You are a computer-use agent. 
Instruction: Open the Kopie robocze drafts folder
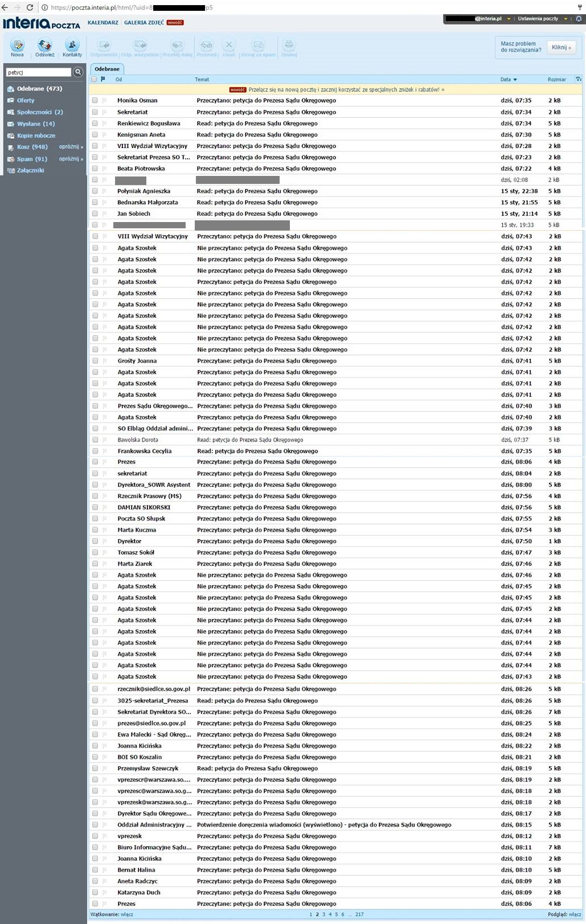click(36, 135)
